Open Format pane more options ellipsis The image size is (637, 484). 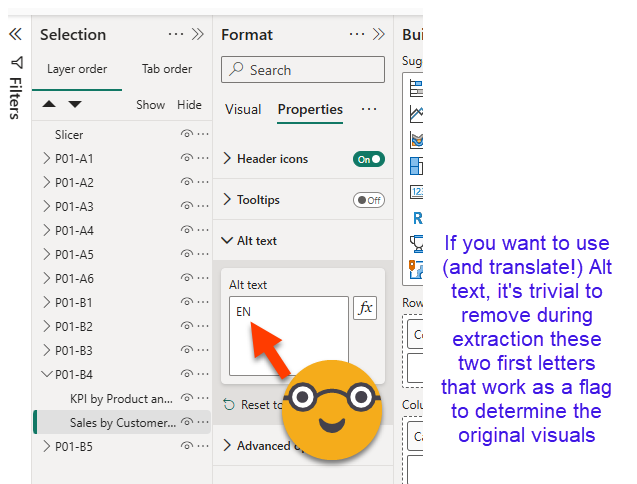pos(356,34)
